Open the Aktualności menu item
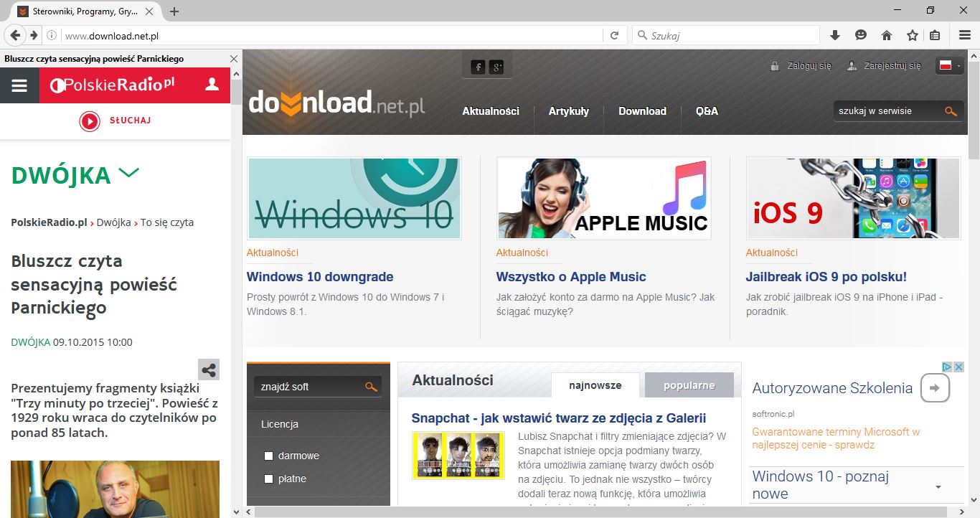 pyautogui.click(x=491, y=111)
